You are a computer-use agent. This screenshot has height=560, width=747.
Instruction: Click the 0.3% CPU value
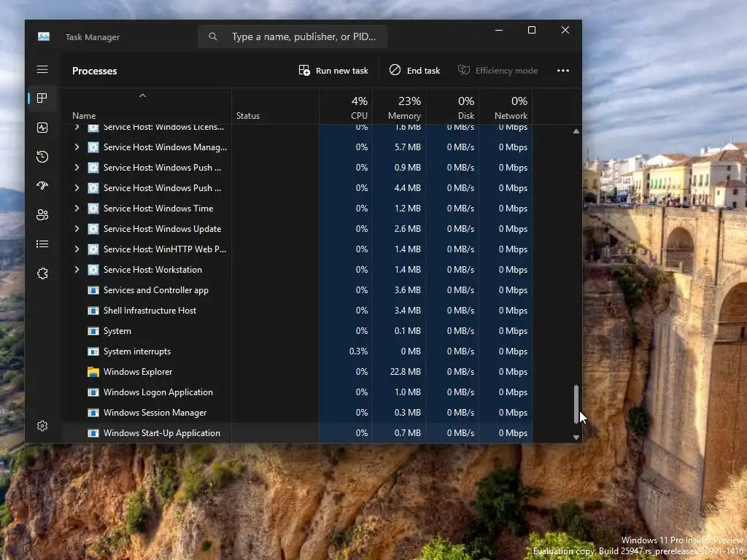click(358, 351)
